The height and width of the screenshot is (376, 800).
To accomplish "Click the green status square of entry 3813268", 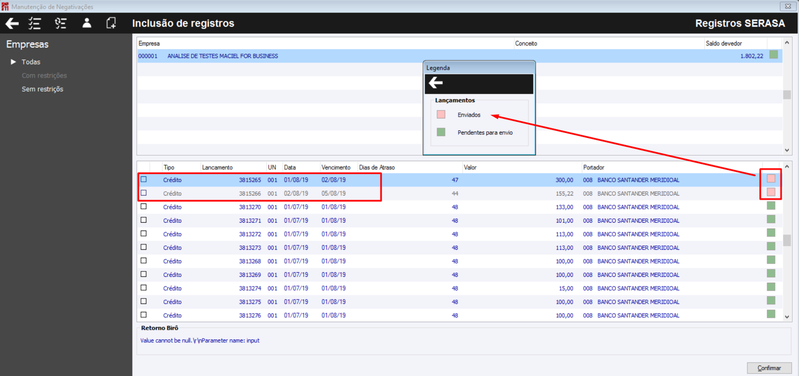I will pyautogui.click(x=771, y=260).
